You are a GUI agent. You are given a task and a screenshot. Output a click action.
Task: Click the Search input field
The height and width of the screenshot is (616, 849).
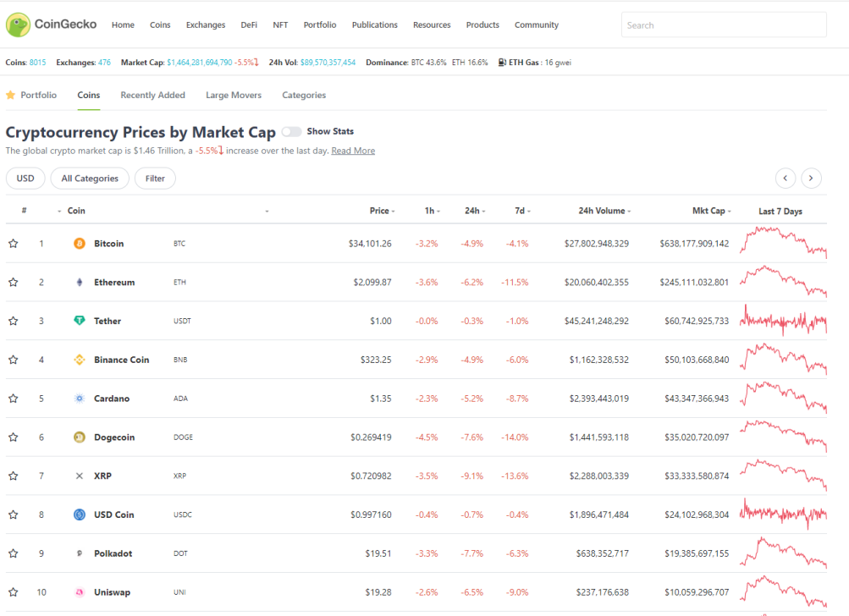pyautogui.click(x=724, y=25)
